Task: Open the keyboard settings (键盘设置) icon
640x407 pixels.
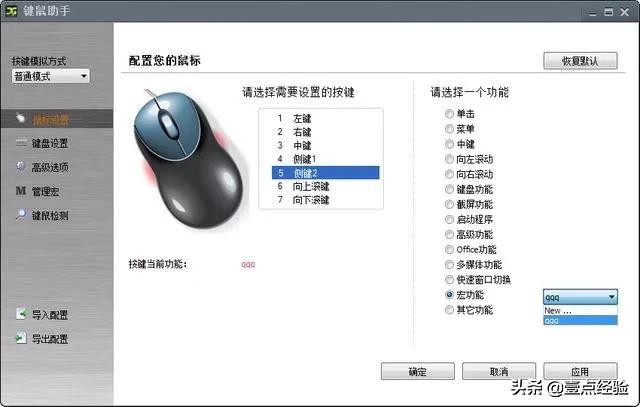Action: [x=21, y=142]
